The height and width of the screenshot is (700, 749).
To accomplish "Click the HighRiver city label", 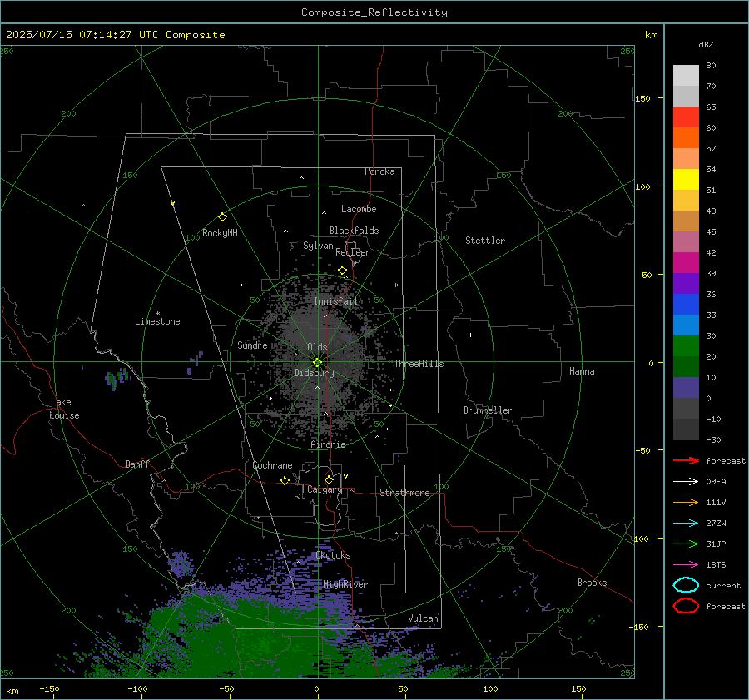I will (345, 584).
